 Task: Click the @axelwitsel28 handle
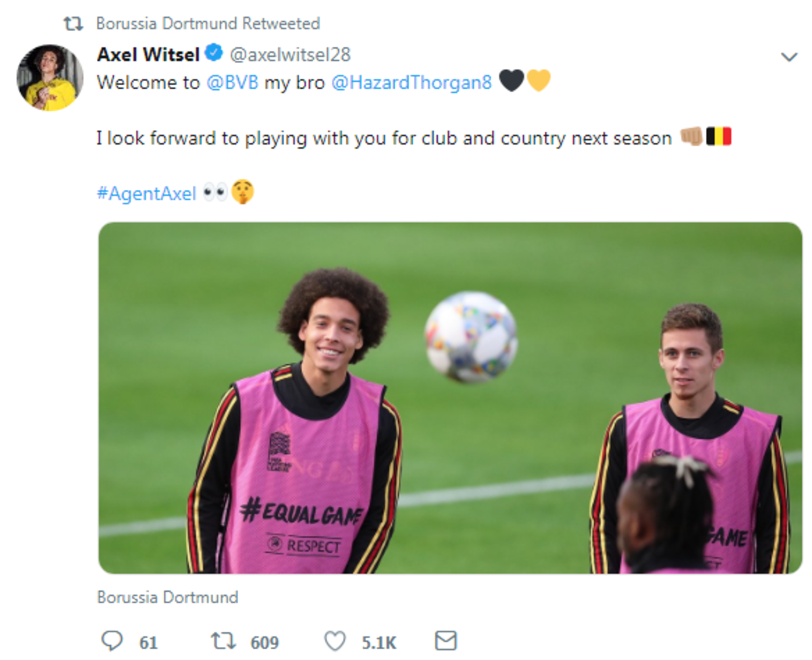[x=290, y=54]
